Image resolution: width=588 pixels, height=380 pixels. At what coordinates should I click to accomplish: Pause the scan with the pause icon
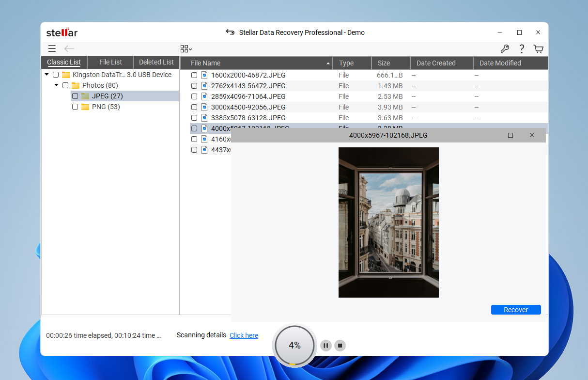(326, 345)
